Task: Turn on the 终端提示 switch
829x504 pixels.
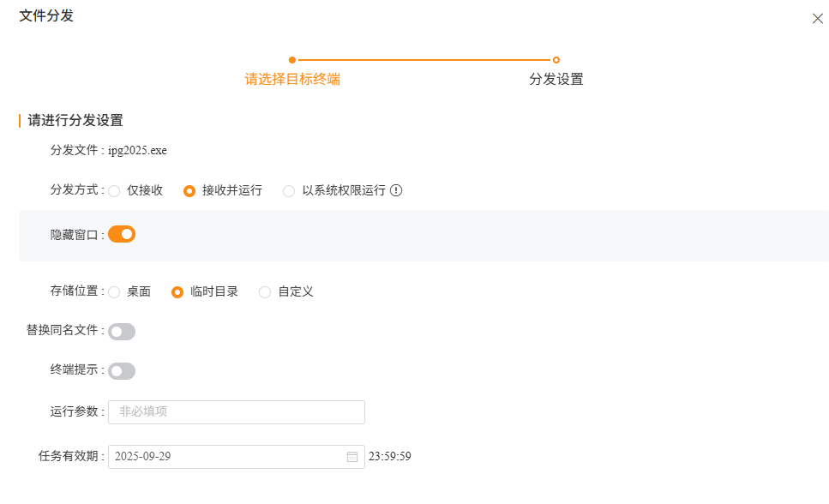Action: [x=122, y=371]
